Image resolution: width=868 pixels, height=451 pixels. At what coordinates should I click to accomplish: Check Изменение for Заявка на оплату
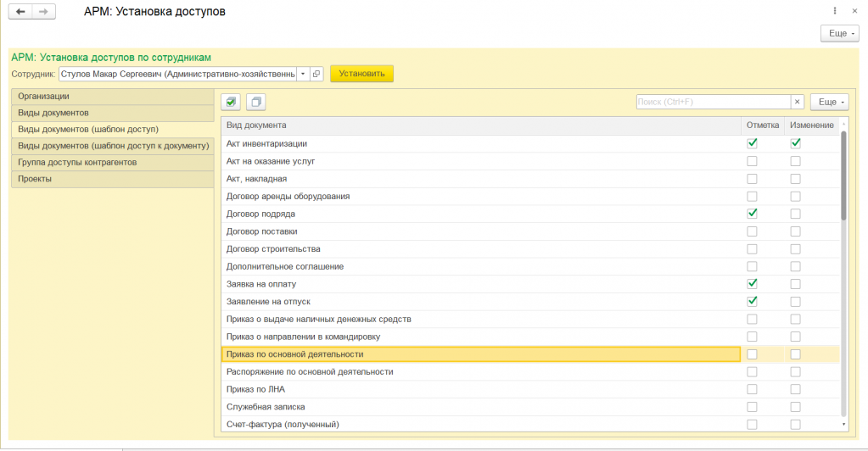(796, 284)
